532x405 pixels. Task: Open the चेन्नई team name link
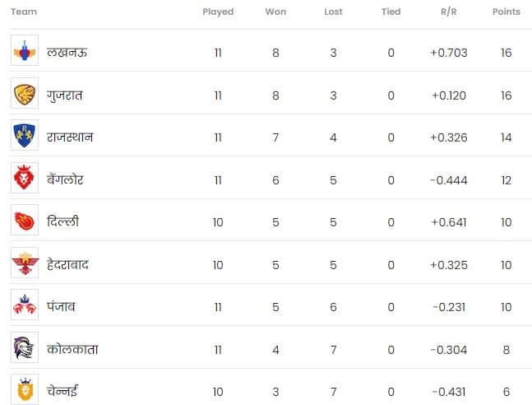click(63, 391)
